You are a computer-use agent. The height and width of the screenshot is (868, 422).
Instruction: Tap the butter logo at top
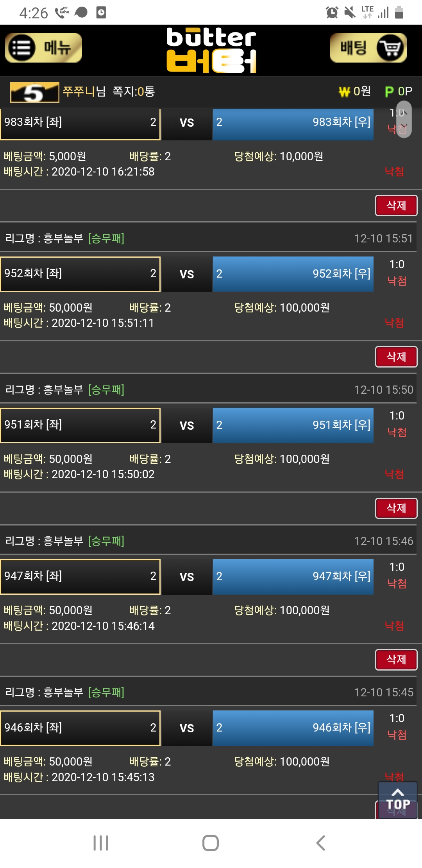(211, 50)
